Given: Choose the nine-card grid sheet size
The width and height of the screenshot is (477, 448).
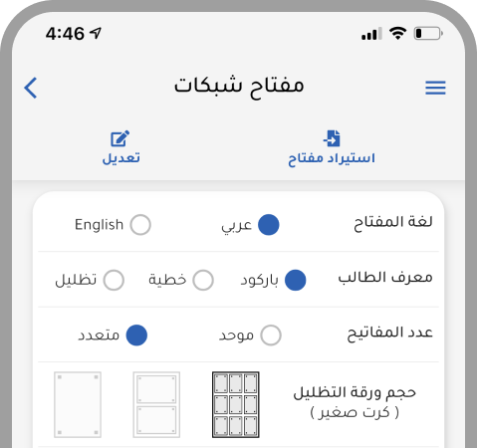Looking at the screenshot, I should coord(236,404).
